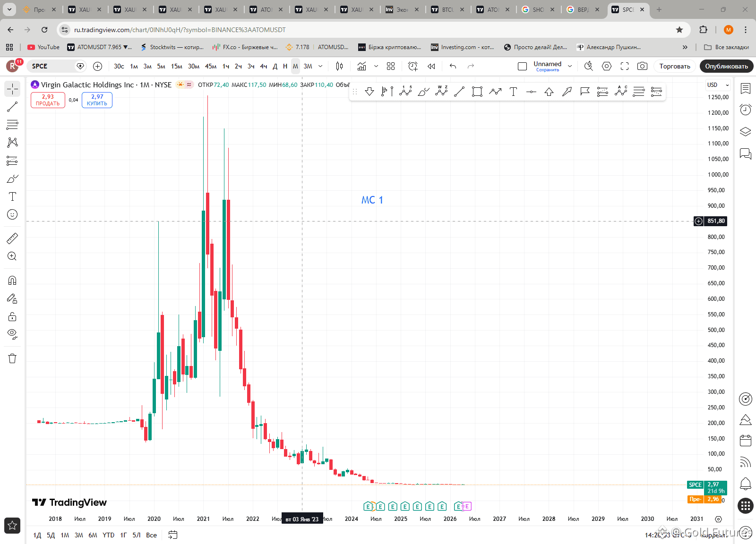The image size is (756, 544).
Task: Switch to the Google SHO browser tab
Action: tap(538, 9)
